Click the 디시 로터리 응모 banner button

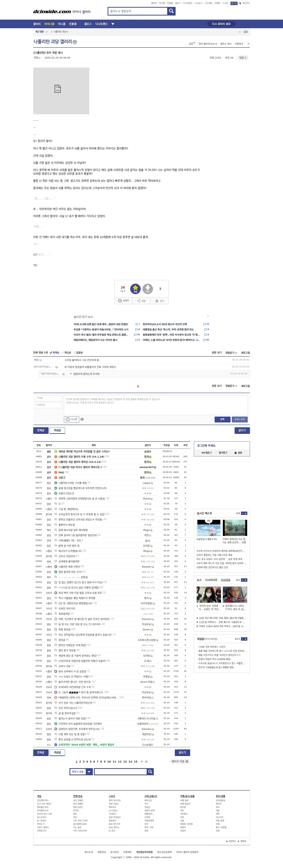coord(221,24)
